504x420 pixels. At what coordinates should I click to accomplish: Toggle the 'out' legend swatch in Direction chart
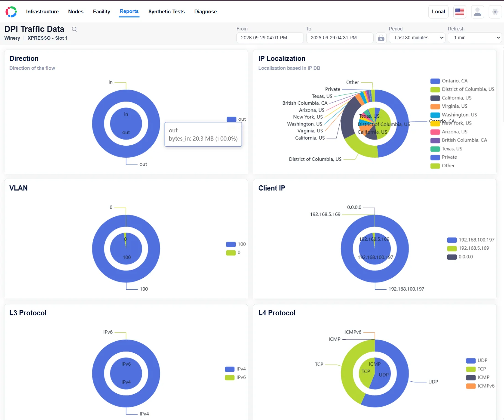click(232, 119)
